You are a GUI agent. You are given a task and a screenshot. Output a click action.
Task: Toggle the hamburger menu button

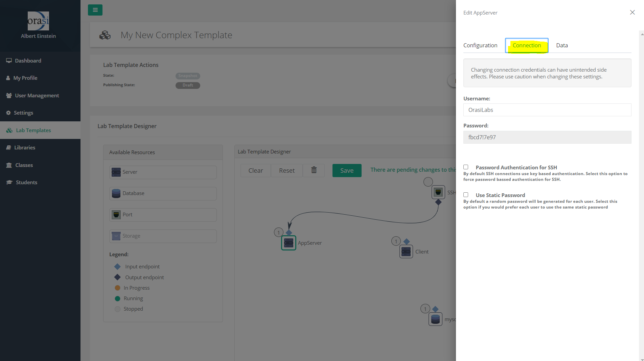tap(95, 10)
